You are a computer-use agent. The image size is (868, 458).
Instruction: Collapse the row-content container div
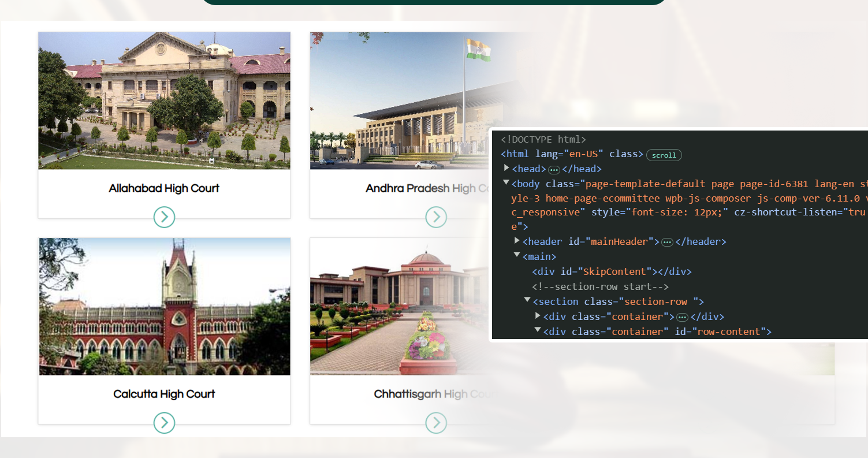pyautogui.click(x=537, y=330)
